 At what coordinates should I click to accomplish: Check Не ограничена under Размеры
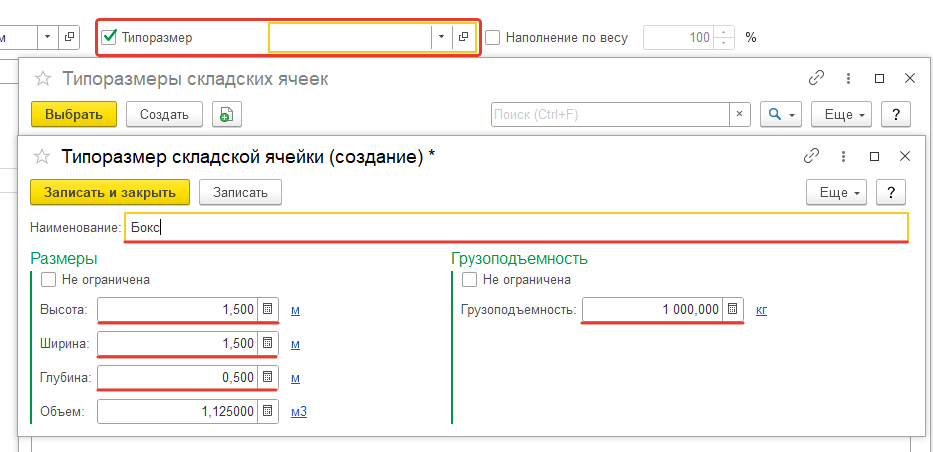[x=49, y=280]
